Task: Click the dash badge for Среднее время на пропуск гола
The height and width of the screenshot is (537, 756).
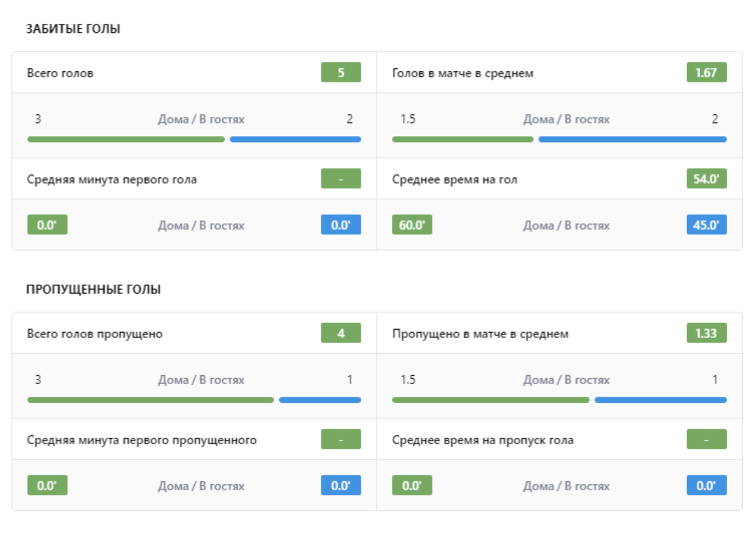Action: (x=706, y=440)
